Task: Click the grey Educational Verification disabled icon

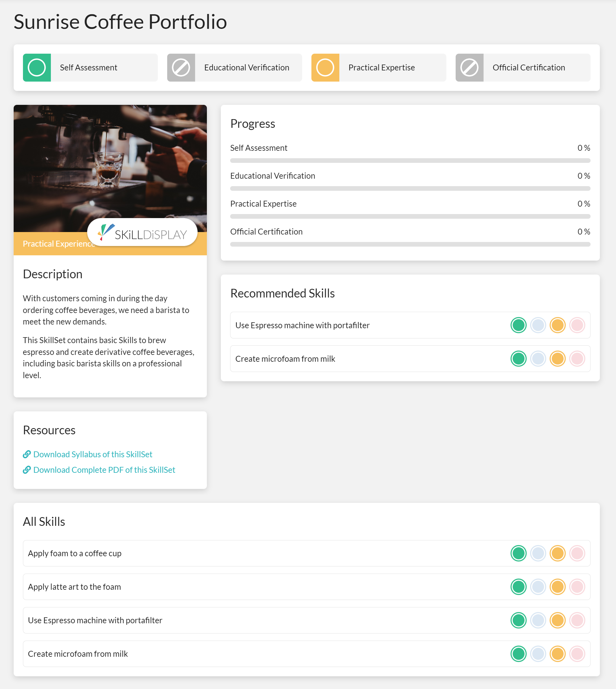Action: (x=181, y=67)
